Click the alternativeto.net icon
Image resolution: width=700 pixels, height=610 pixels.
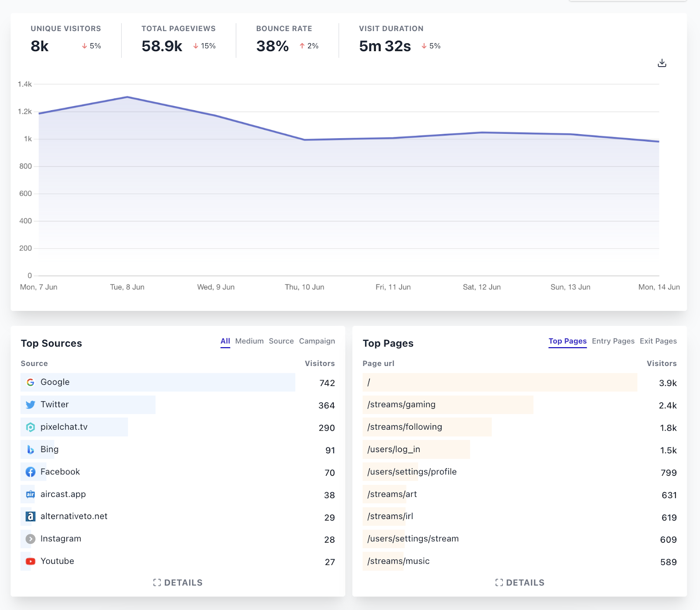(x=30, y=516)
